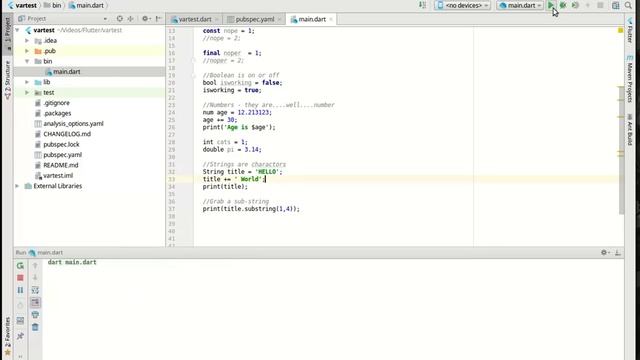Expand External Libraries node
The width and height of the screenshot is (640, 360).
click(x=18, y=186)
